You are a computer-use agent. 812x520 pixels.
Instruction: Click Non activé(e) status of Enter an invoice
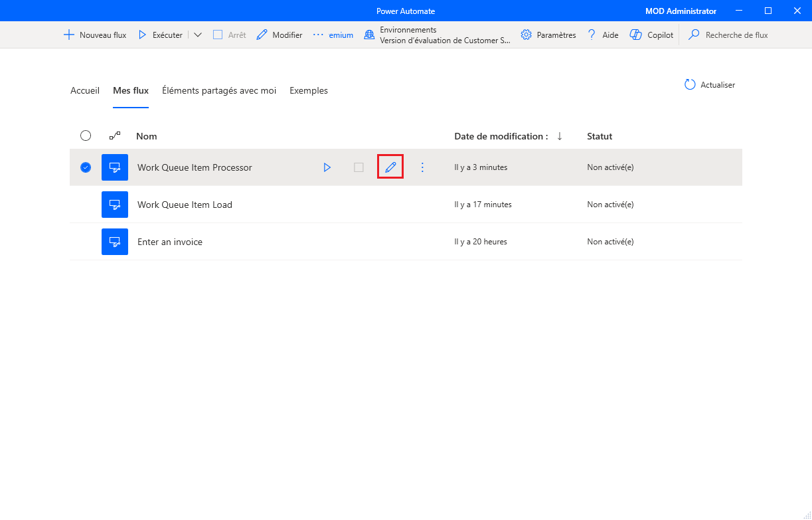610,242
